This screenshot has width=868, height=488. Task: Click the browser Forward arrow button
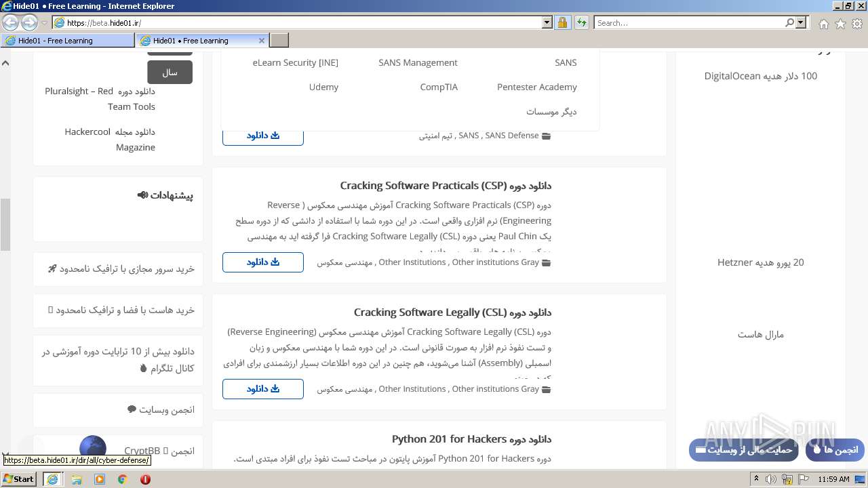tap(29, 22)
